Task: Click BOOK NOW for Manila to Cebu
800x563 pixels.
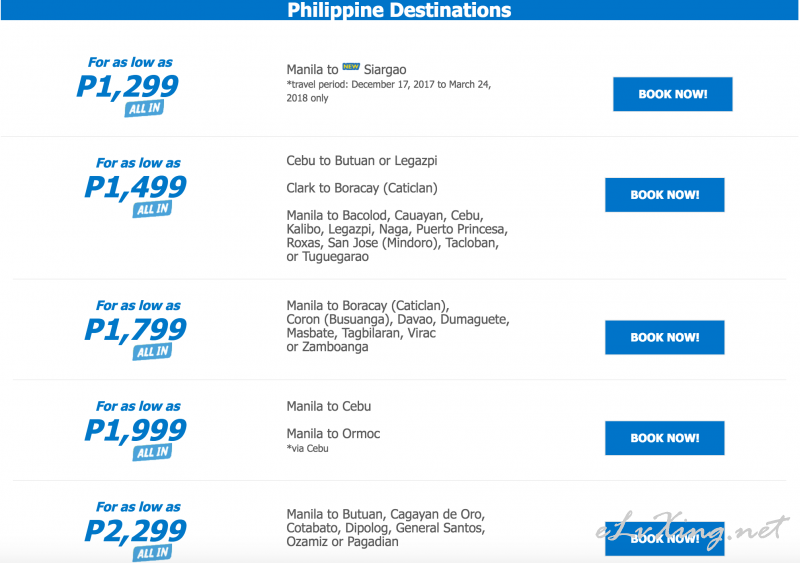Action: (x=664, y=437)
